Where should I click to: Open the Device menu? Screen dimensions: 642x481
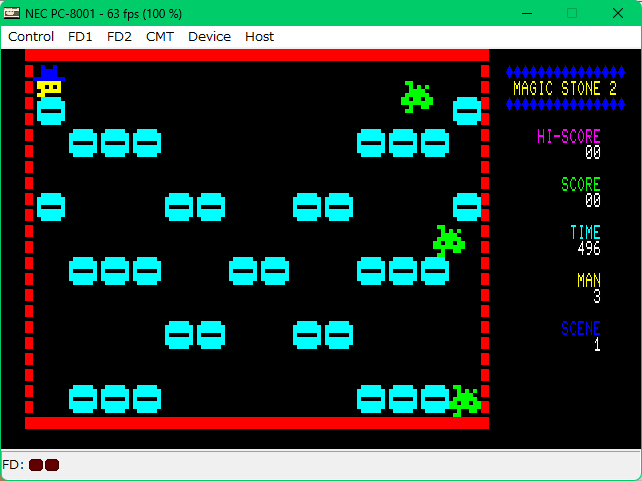pyautogui.click(x=209, y=37)
